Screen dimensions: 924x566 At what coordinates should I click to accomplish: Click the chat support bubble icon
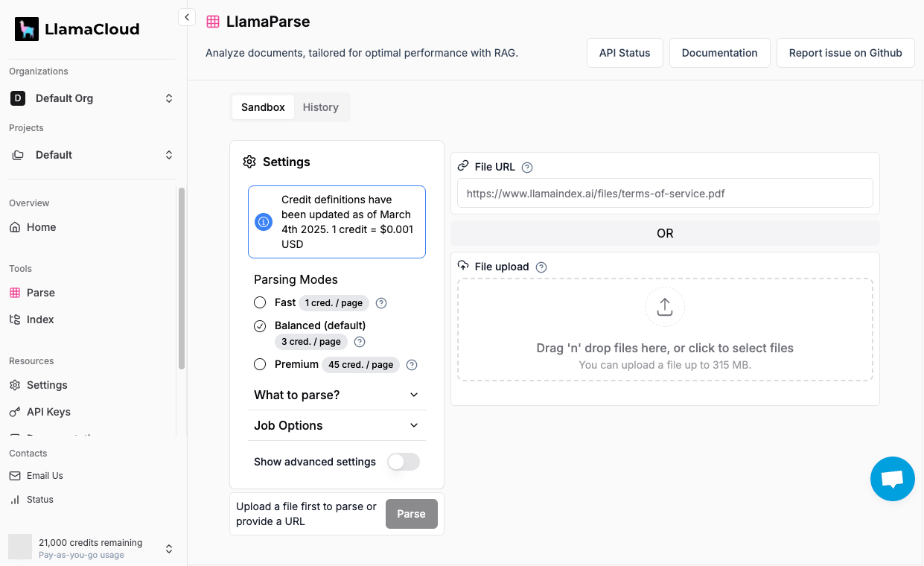892,479
